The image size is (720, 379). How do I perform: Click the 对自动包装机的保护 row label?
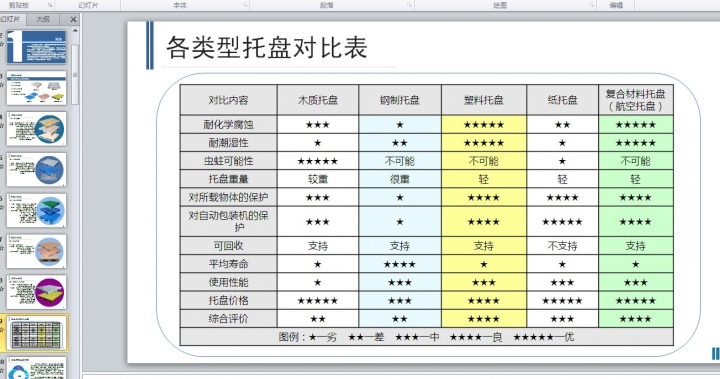click(x=228, y=221)
